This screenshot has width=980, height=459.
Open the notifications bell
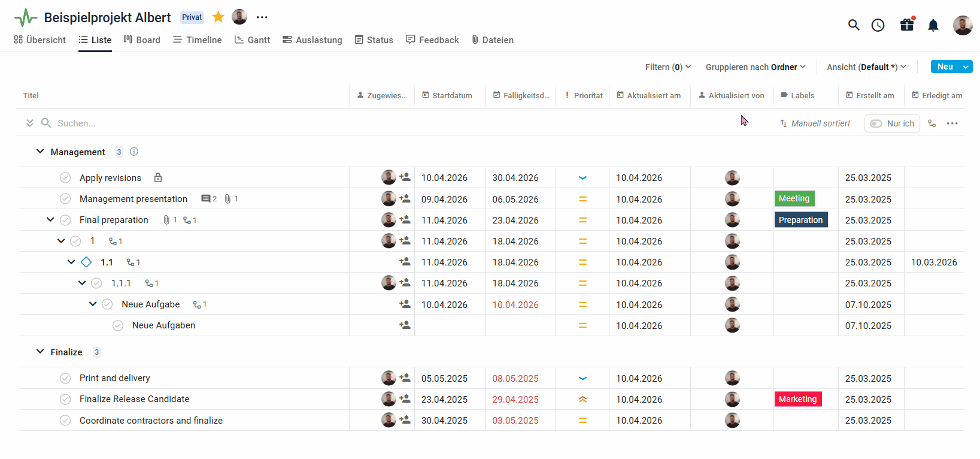[x=933, y=25]
